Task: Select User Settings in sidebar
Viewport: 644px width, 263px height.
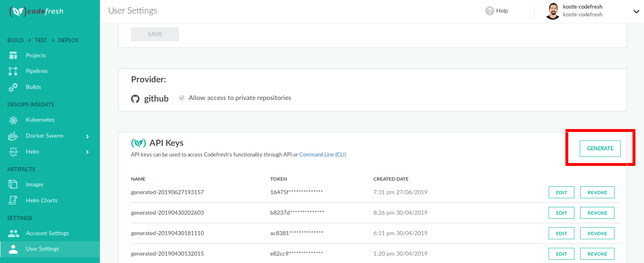Action: pos(42,249)
